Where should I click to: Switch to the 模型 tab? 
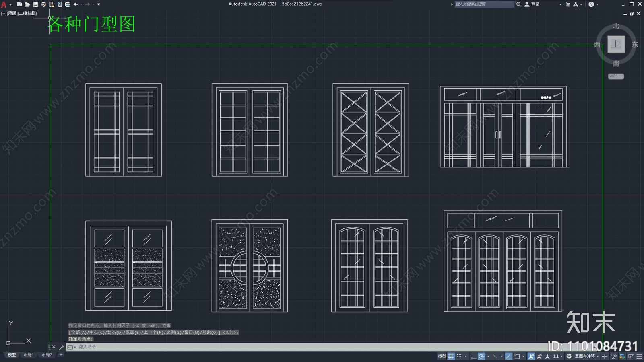tap(12, 355)
